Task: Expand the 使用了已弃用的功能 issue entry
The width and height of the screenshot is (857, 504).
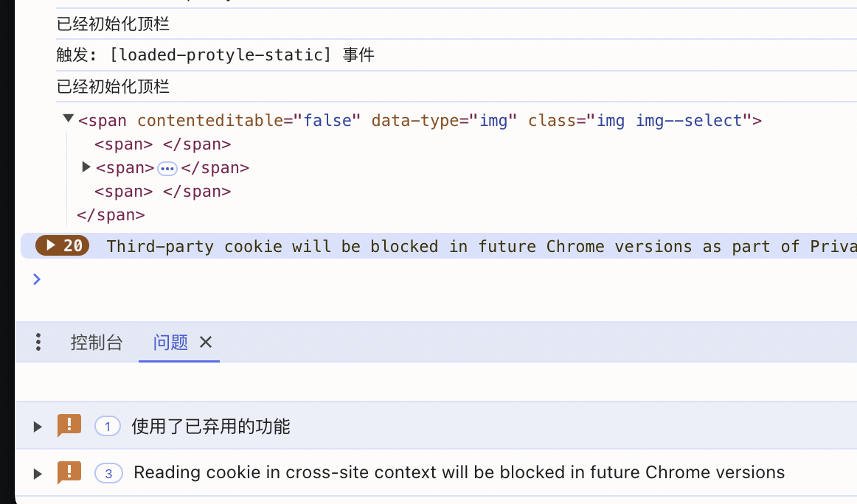Action: (x=37, y=426)
